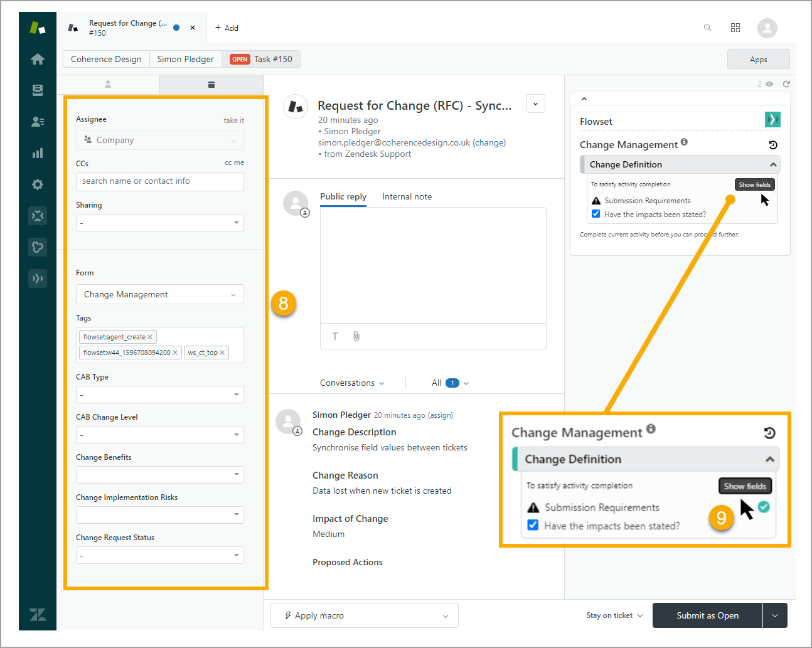Open the Conversations filter dropdown
The height and width of the screenshot is (648, 812).
coord(352,383)
